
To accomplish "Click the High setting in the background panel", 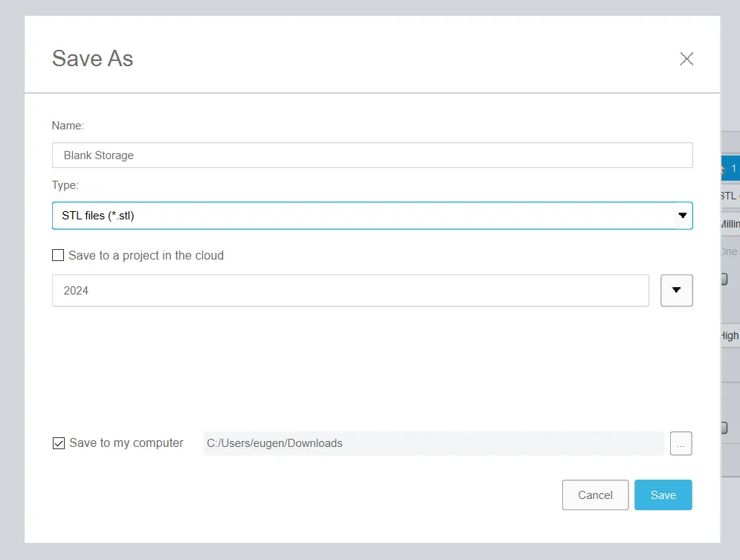I will pyautogui.click(x=729, y=335).
